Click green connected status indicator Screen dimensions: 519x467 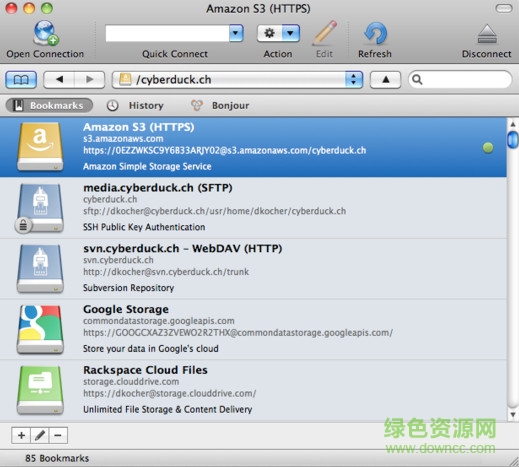[x=488, y=147]
